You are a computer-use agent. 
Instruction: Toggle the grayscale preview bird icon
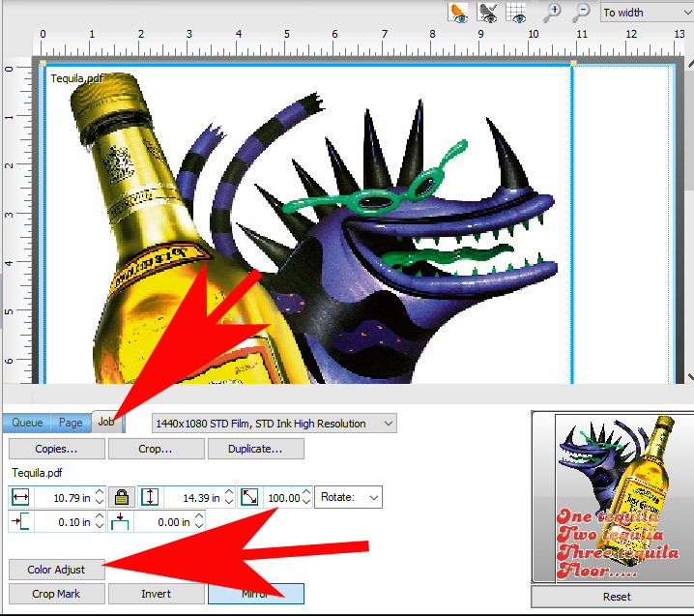[x=487, y=13]
